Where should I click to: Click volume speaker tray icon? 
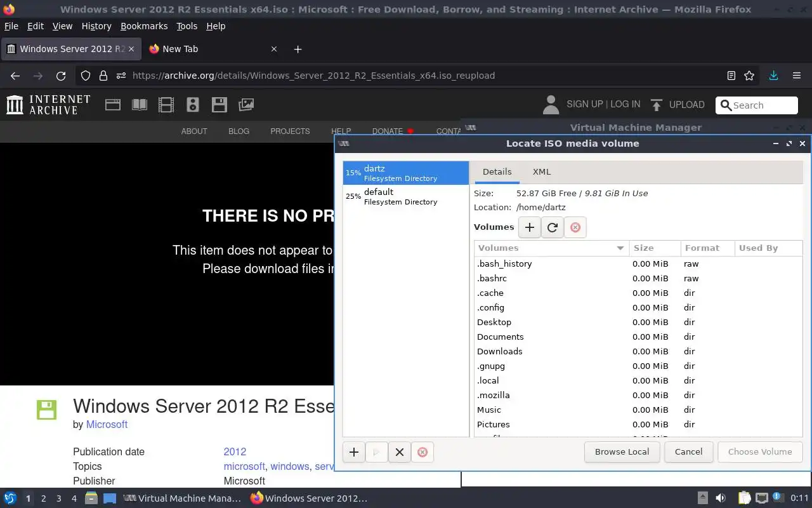(721, 498)
